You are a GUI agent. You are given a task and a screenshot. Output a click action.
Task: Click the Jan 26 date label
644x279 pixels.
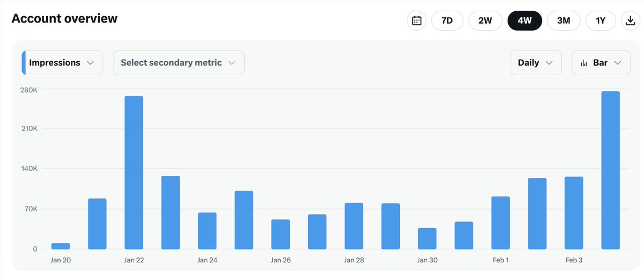(281, 260)
